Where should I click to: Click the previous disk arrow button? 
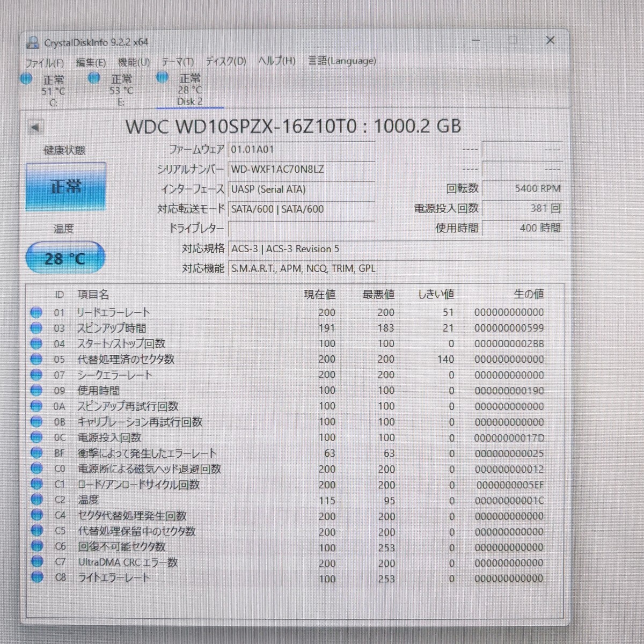click(x=35, y=127)
